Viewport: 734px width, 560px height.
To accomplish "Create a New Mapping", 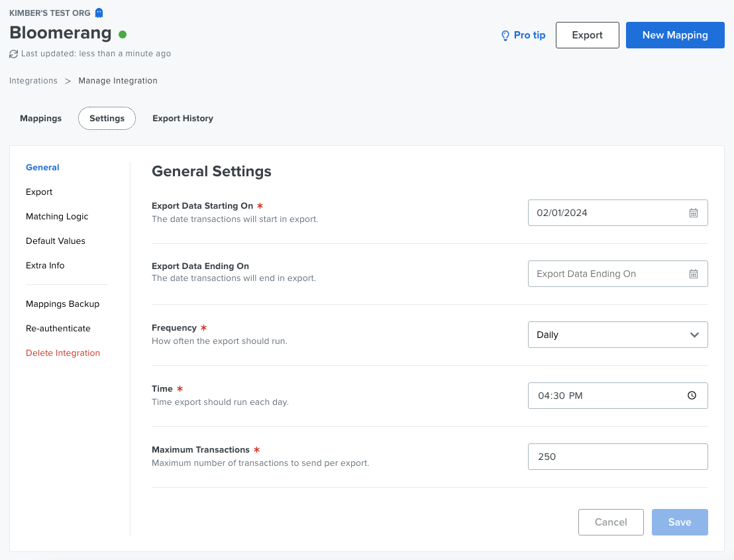I will 674,35.
